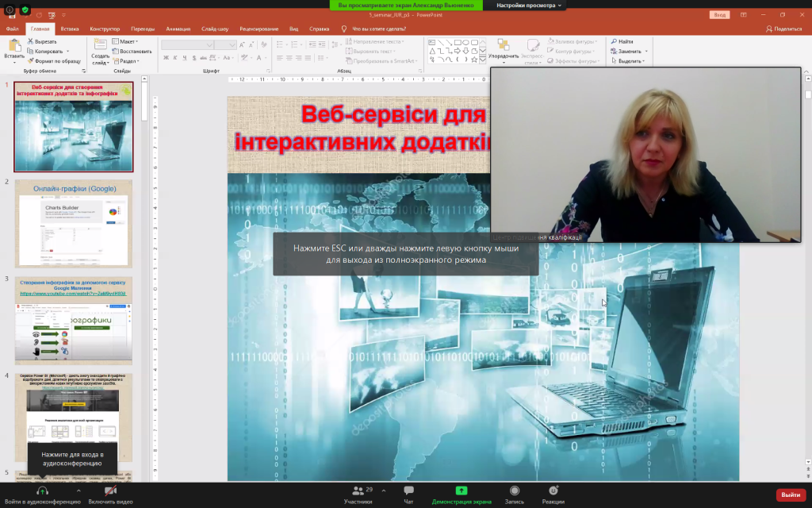The image size is (812, 508).
Task: Join audio conference via headphones icon
Action: point(41,491)
